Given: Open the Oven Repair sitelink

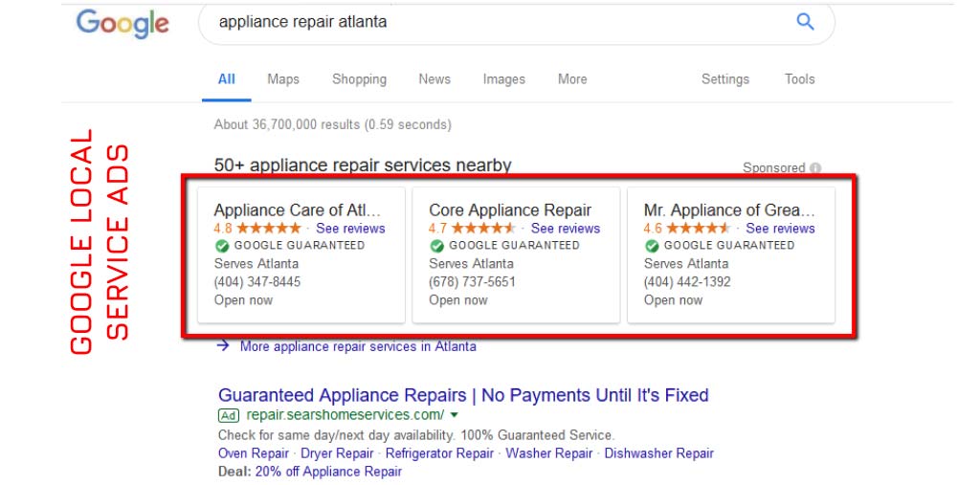Looking at the screenshot, I should click(254, 453).
